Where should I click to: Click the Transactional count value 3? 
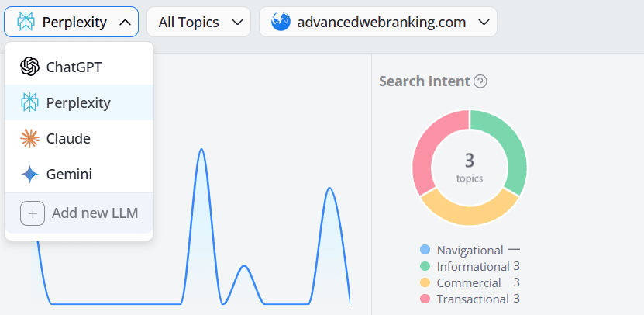(x=517, y=299)
